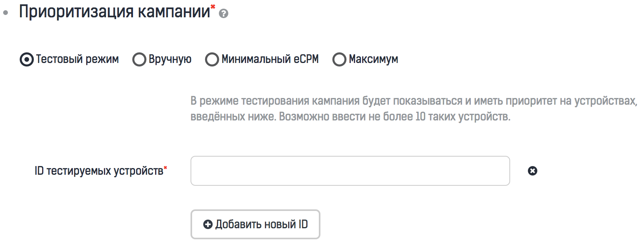The height and width of the screenshot is (244, 644).
Task: Remove the test device ID field
Action: coord(532,171)
